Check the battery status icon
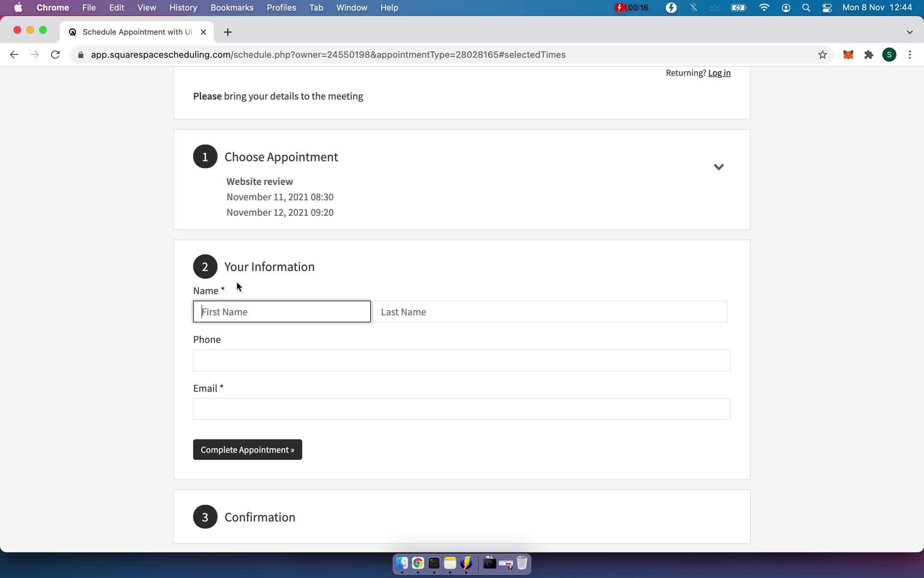 (738, 8)
